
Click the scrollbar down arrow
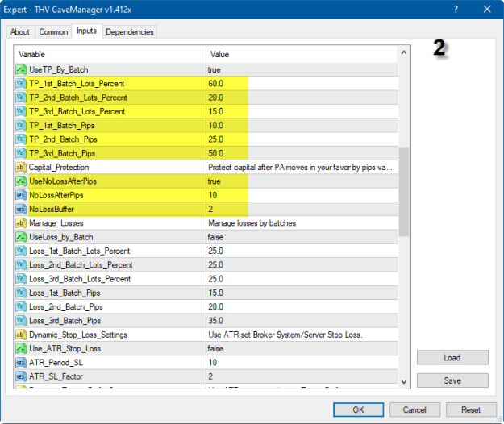[404, 382]
